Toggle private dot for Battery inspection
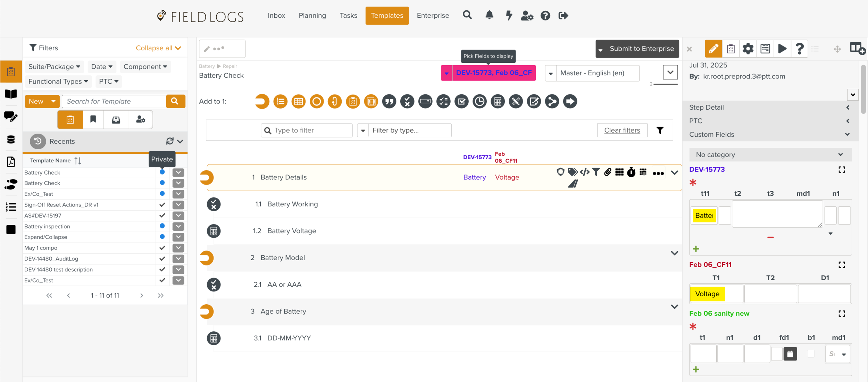Screen dimensions: 868x382 (162, 226)
